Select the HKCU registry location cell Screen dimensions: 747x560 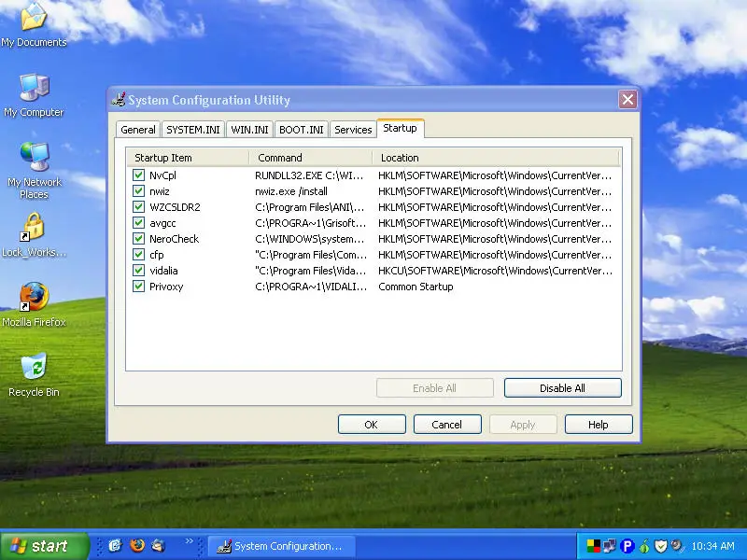(x=495, y=271)
